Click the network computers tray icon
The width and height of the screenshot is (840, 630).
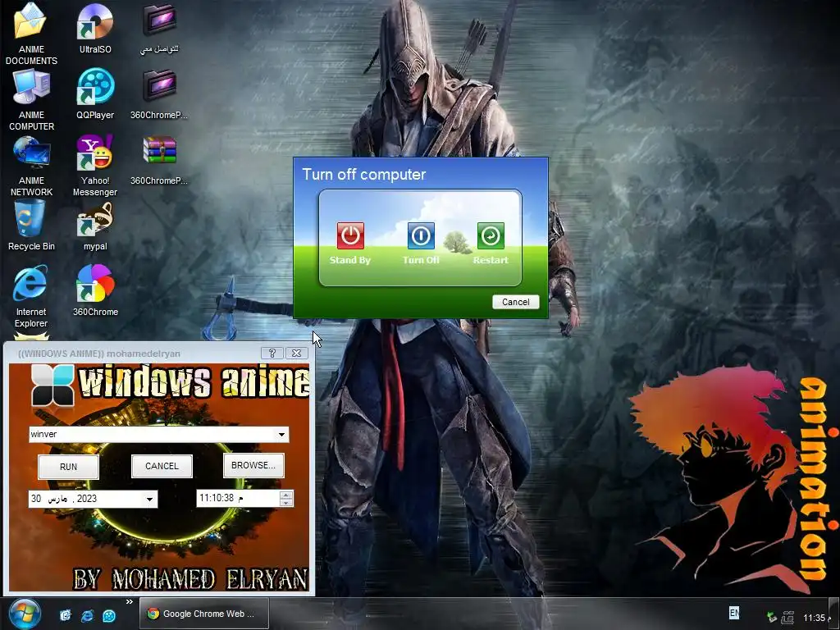pyautogui.click(x=787, y=618)
